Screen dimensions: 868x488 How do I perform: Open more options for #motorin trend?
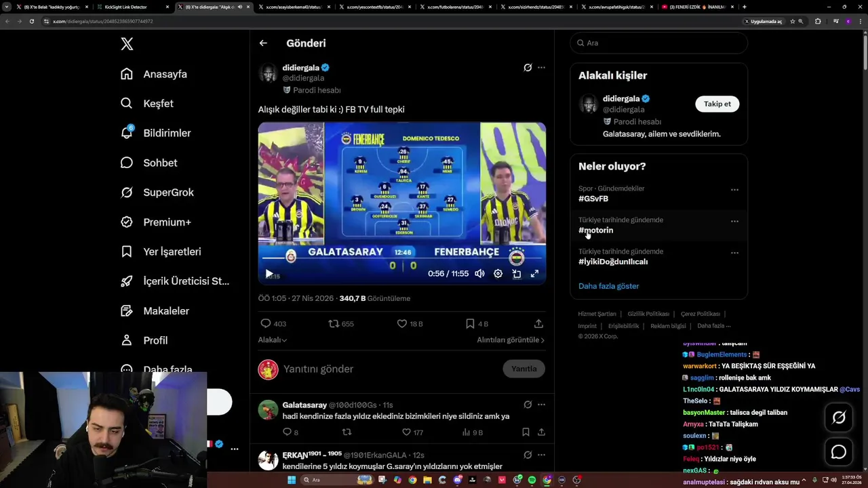[x=734, y=221]
